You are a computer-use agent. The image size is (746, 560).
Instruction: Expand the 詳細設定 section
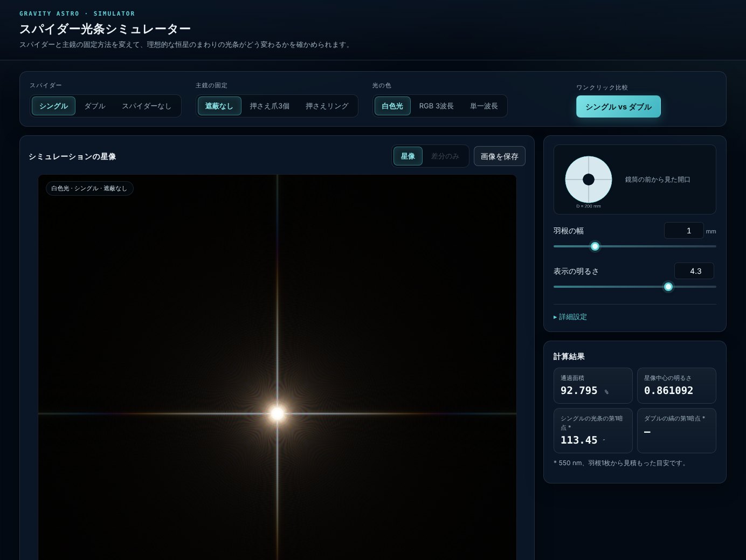click(x=570, y=317)
